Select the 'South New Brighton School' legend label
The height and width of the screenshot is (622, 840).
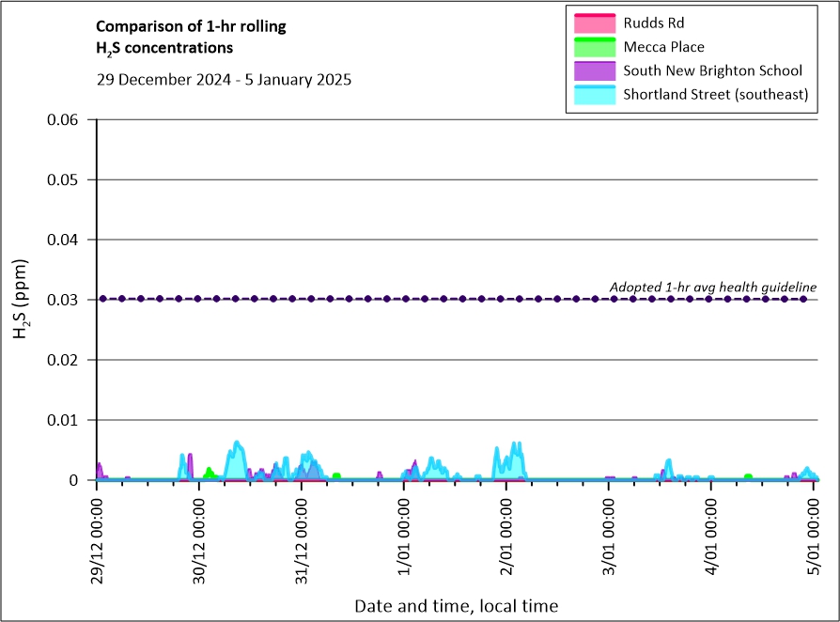coord(712,70)
